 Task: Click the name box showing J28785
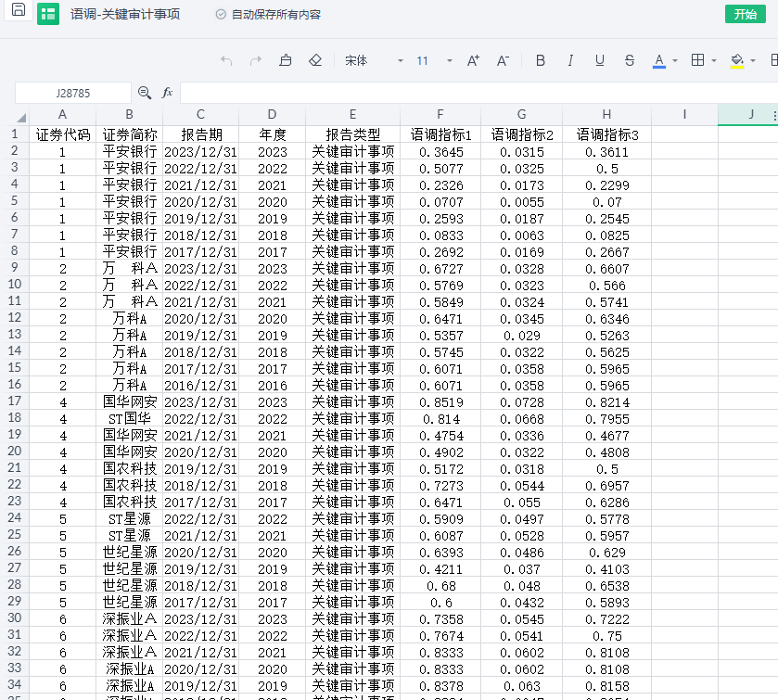pyautogui.click(x=73, y=93)
